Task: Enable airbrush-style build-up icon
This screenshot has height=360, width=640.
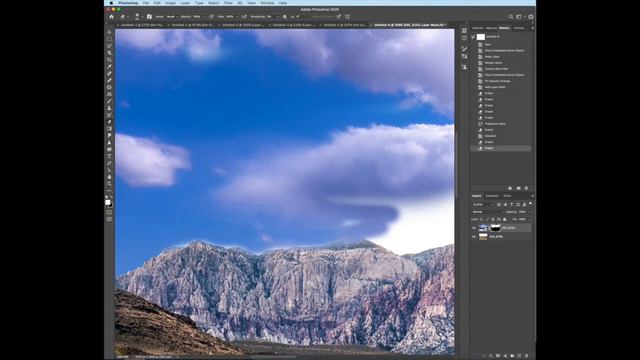Action: point(244,17)
